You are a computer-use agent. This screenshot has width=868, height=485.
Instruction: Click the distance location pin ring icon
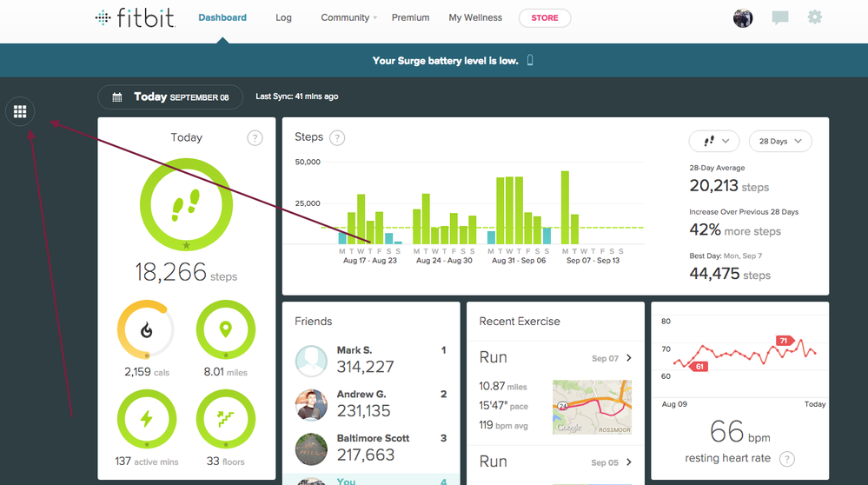pyautogui.click(x=226, y=330)
